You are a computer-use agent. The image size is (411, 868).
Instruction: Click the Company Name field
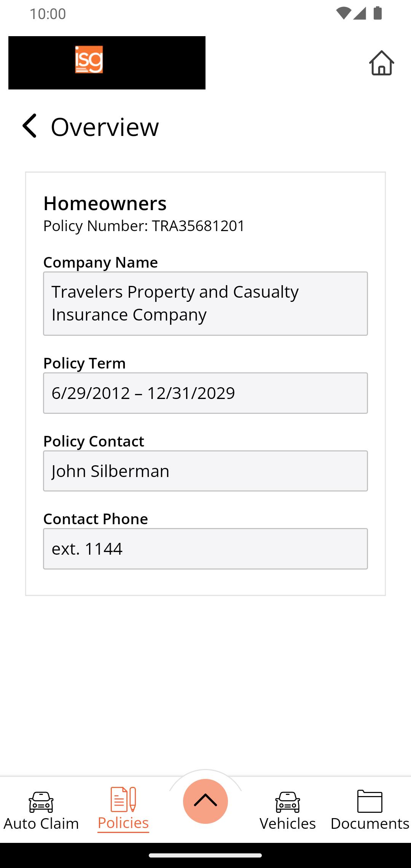[x=205, y=303]
